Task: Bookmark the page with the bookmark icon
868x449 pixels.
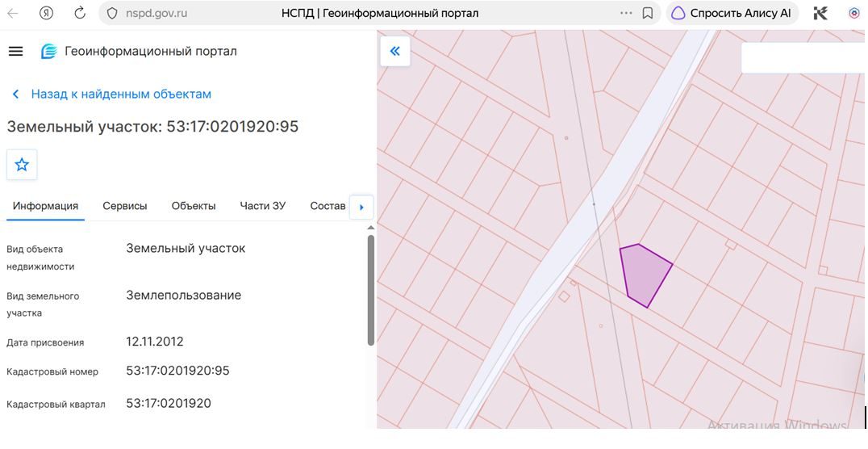Action: [647, 13]
